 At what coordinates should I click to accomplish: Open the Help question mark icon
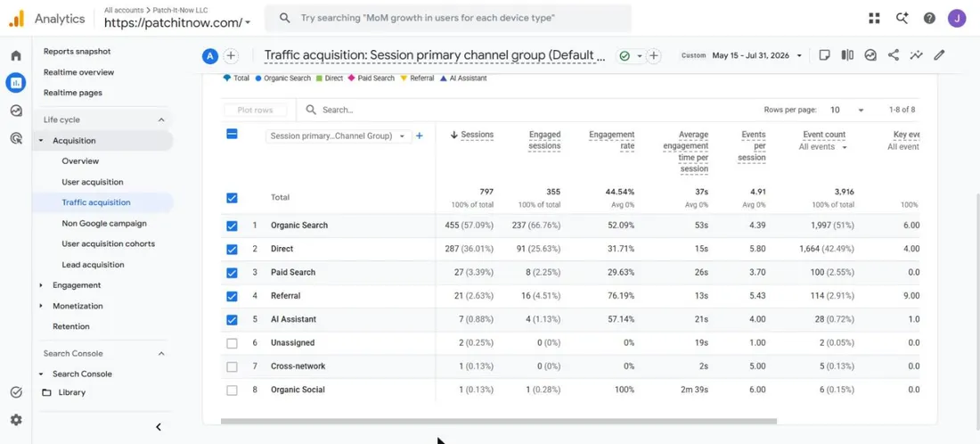[x=929, y=18]
